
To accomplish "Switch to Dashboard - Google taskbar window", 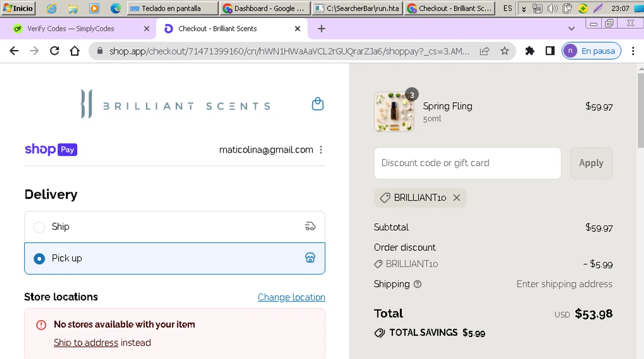I will (265, 8).
